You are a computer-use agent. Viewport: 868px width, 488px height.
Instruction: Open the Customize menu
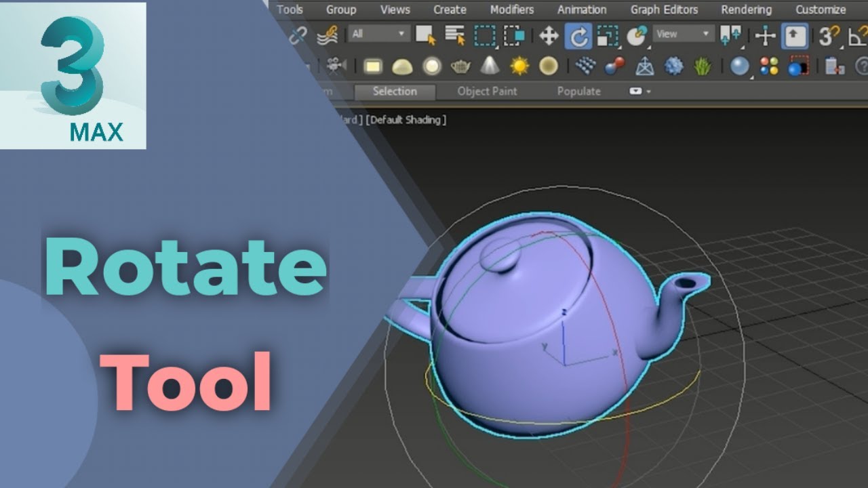[821, 9]
